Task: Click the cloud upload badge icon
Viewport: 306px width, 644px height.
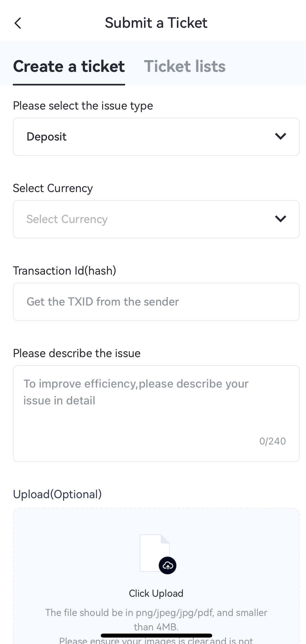Action: pyautogui.click(x=168, y=565)
